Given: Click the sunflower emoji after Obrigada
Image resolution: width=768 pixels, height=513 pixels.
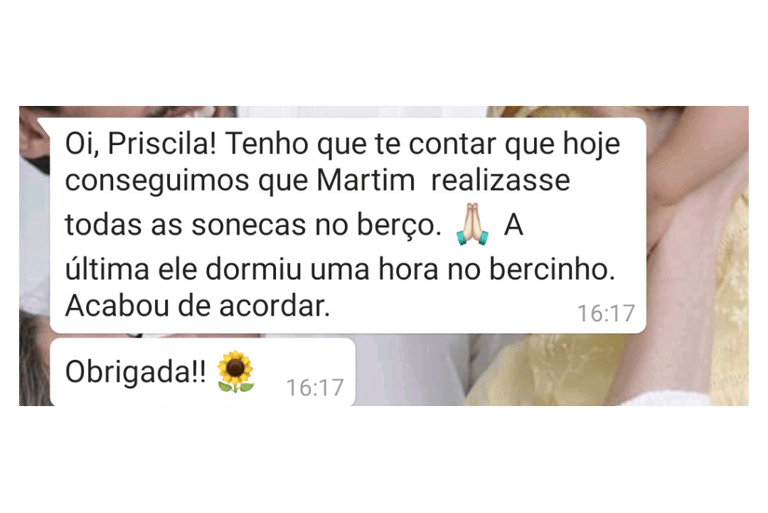Looking at the screenshot, I should (236, 371).
